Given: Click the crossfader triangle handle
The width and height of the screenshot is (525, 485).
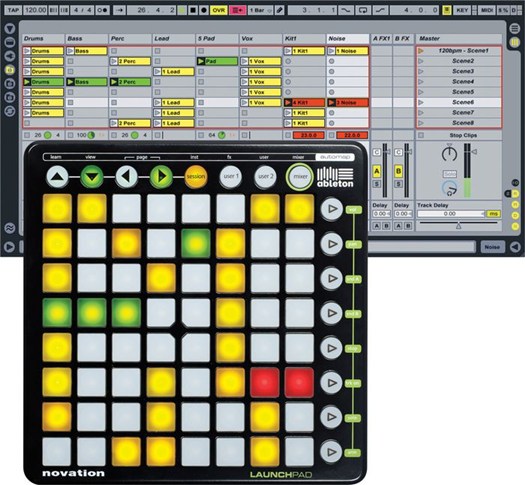Looking at the screenshot, I should (458, 227).
